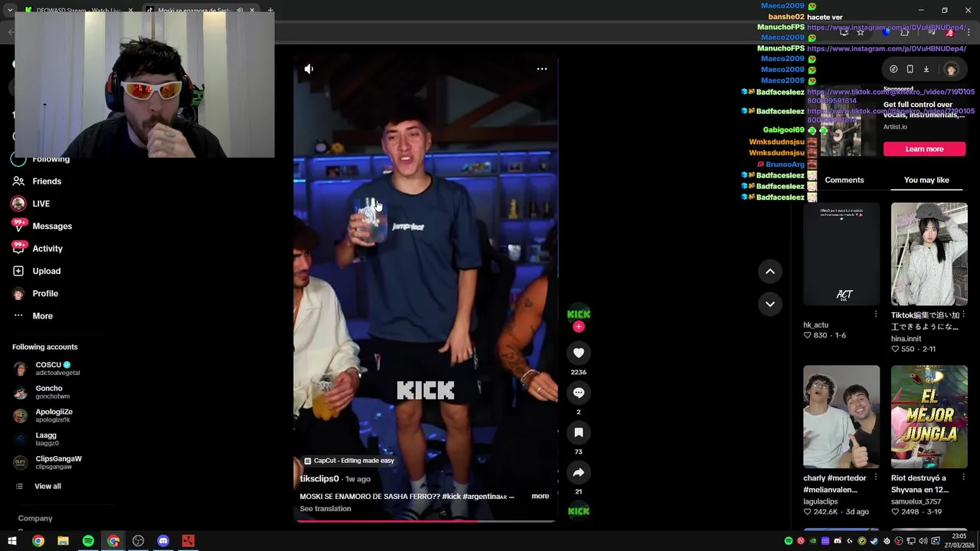This screenshot has width=980, height=551.
Task: Open the new tab plus button in Chrome
Action: pyautogui.click(x=270, y=10)
